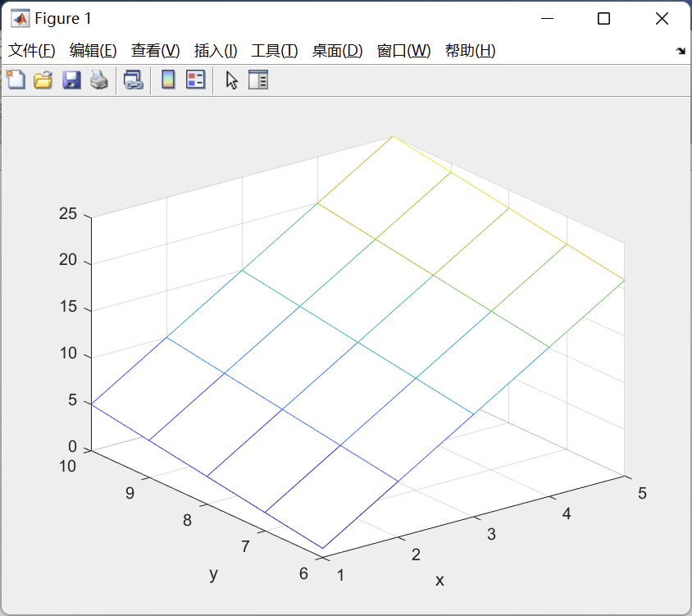692x616 pixels.
Task: Insert a colorbar into the plot
Action: point(166,80)
